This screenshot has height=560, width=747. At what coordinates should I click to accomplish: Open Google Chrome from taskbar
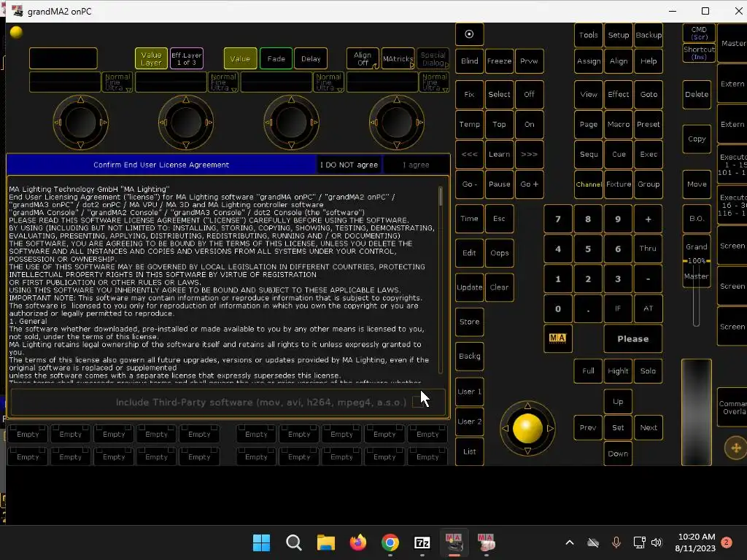click(x=390, y=542)
